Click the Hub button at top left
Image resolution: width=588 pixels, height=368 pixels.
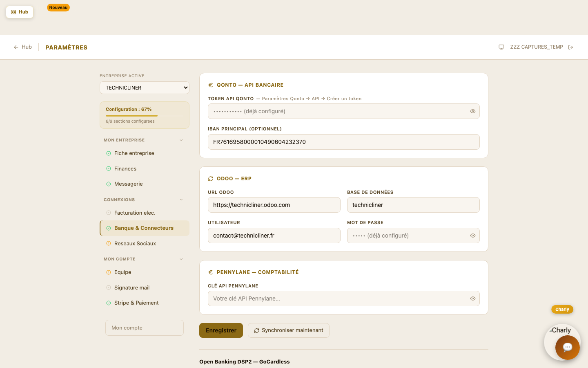pos(20,12)
